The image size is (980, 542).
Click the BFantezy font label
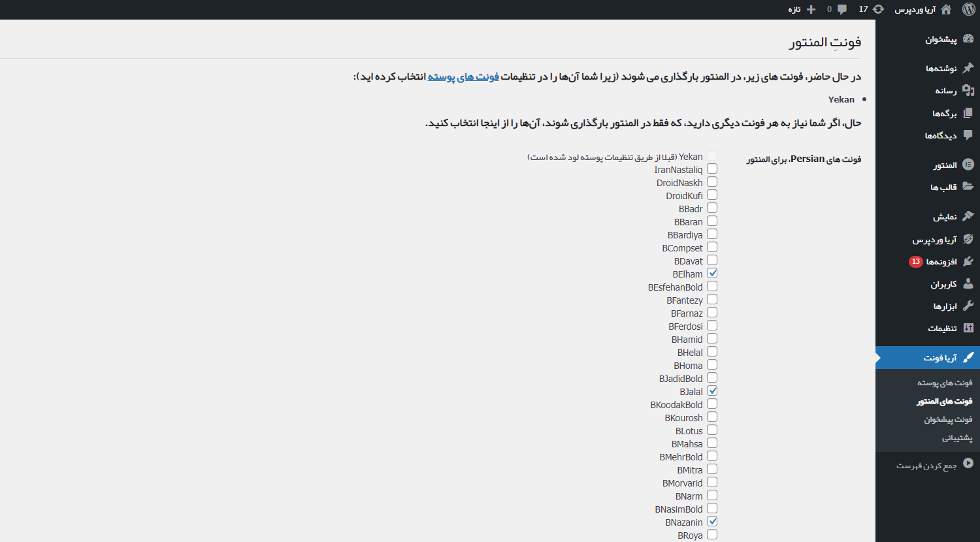685,300
